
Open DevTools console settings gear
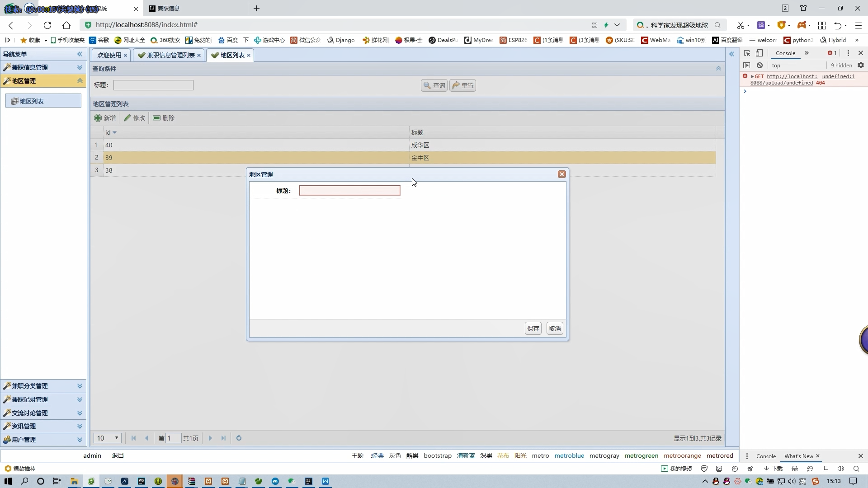click(x=861, y=65)
